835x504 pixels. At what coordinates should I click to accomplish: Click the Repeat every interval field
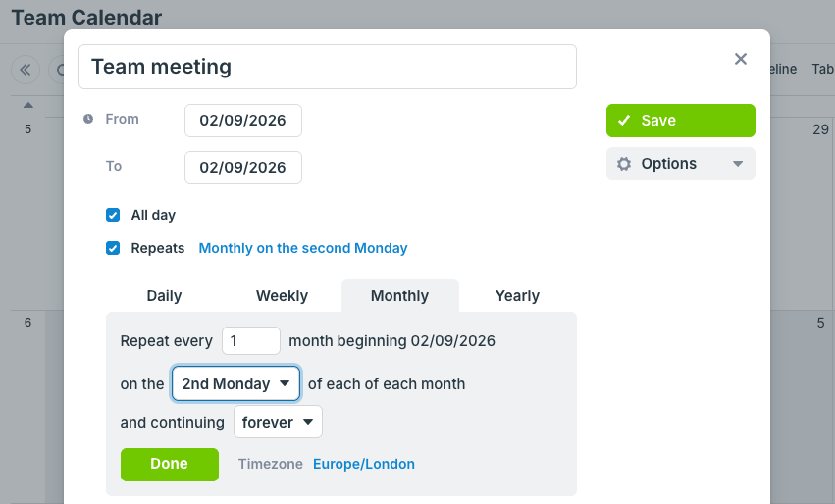(251, 341)
